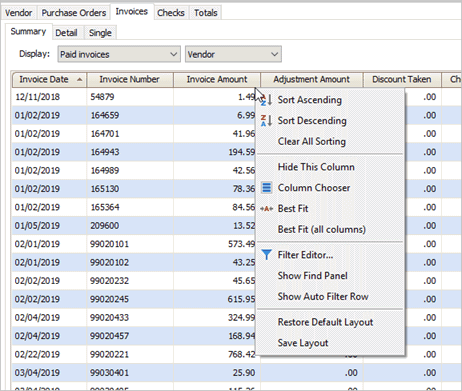Viewport: 462px width, 391px height.
Task: Select invoice number 165364 cell
Action: pos(130,207)
